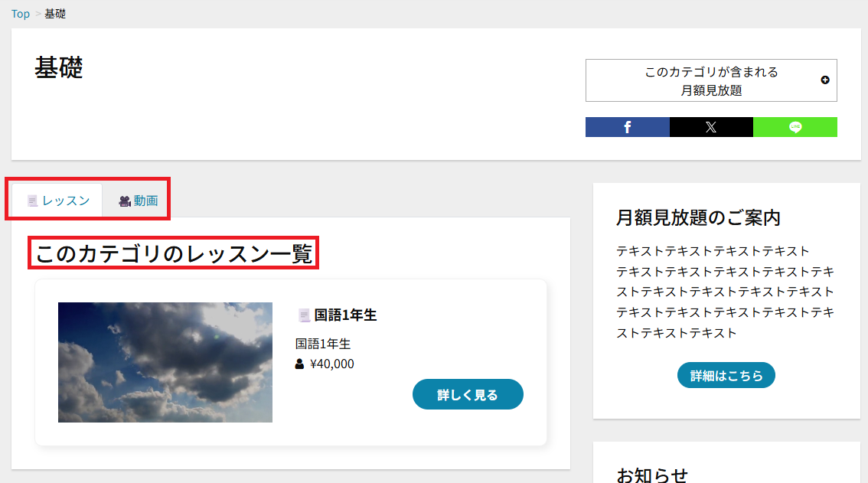Click the plus icon beside 月額見放題
Viewport: 868px width, 483px height.
pos(824,80)
